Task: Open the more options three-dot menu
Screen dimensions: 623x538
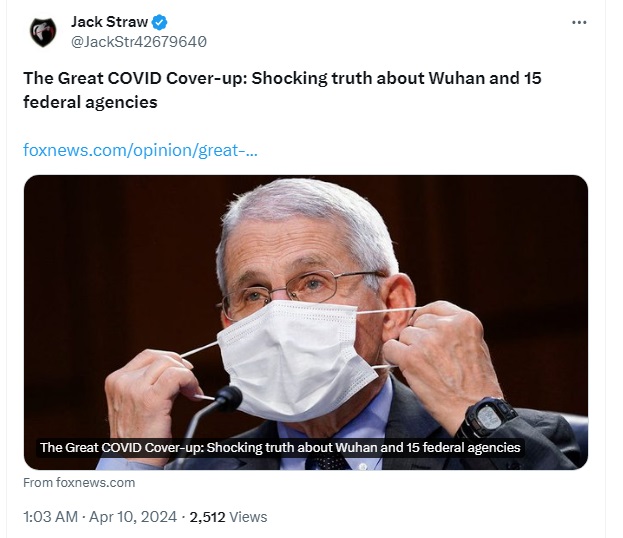Action: (579, 23)
